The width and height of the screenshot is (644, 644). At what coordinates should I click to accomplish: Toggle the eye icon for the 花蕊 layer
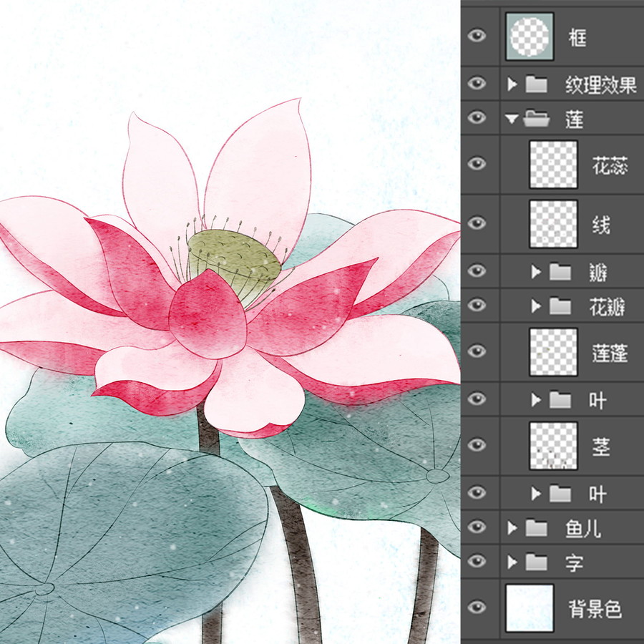click(x=477, y=164)
